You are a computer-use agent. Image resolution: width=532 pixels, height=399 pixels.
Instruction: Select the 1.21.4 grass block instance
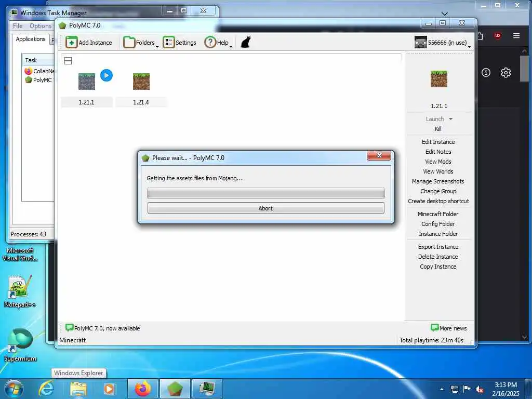141,82
